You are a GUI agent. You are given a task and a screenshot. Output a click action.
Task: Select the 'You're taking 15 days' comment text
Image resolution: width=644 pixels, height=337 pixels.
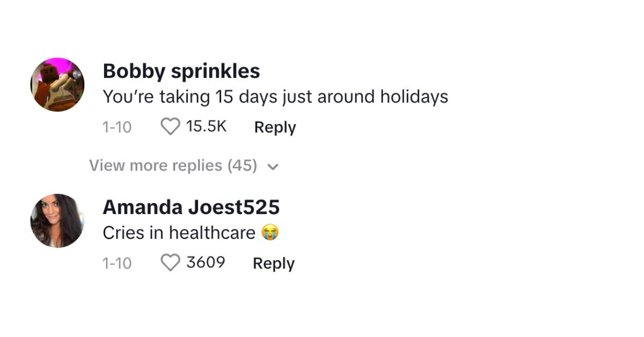tap(275, 97)
